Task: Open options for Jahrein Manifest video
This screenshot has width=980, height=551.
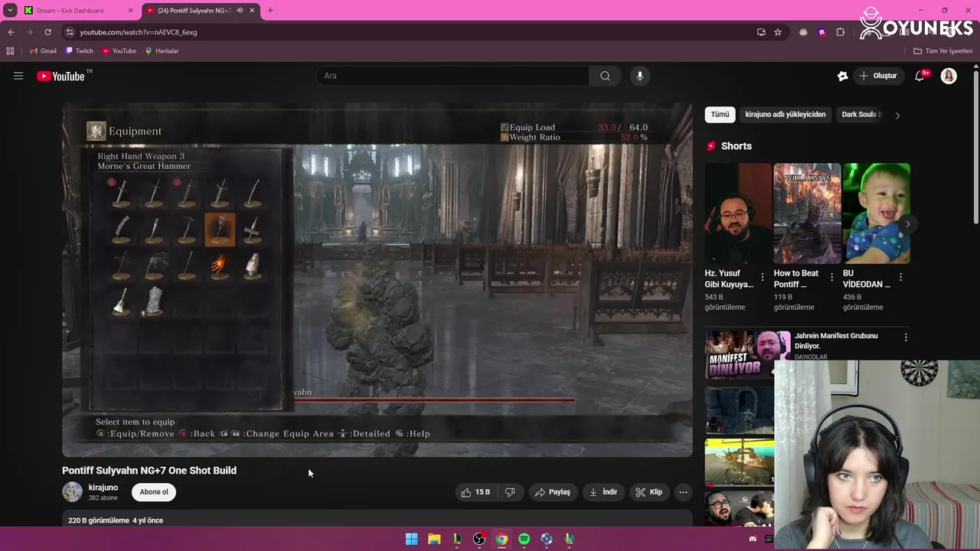Action: [906, 337]
